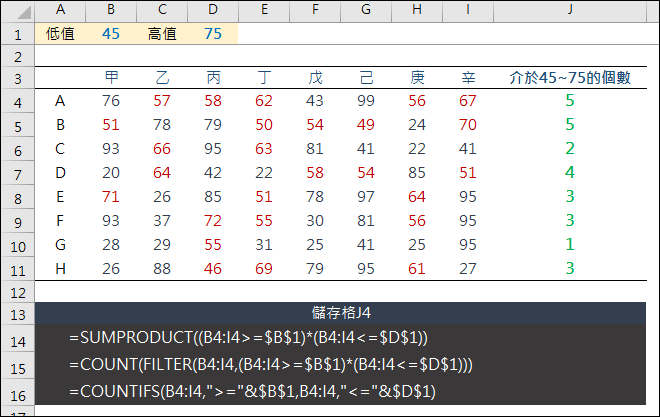Click the 己 column heading cell
Screen dimensions: 660x417
[366, 77]
